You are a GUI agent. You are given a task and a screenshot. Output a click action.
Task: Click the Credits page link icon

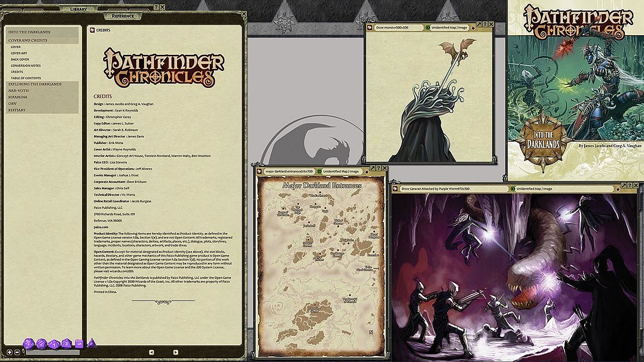click(92, 30)
